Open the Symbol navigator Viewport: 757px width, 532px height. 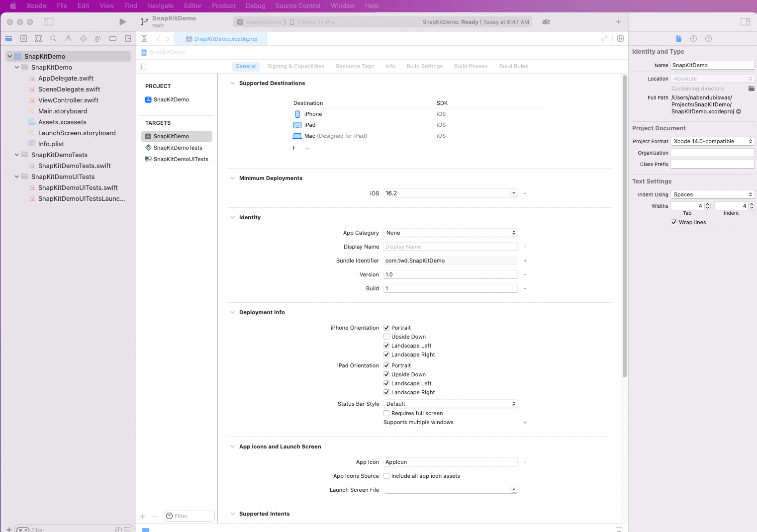click(x=38, y=39)
